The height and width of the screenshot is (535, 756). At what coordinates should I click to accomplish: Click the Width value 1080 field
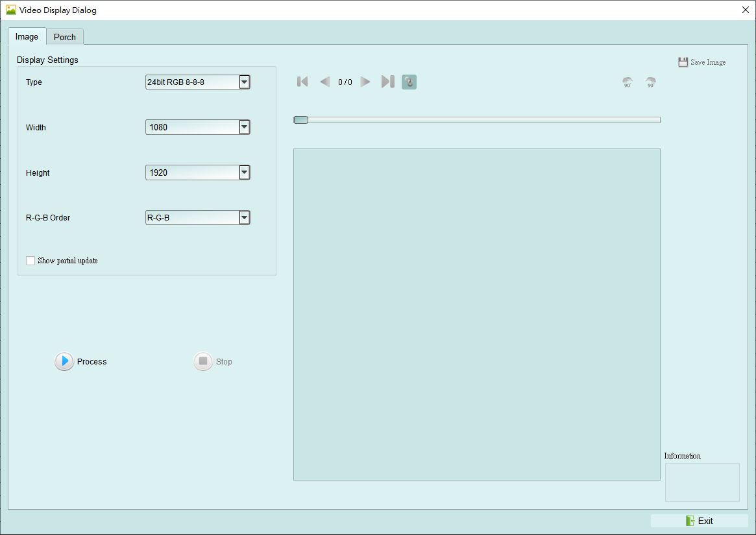click(x=192, y=127)
